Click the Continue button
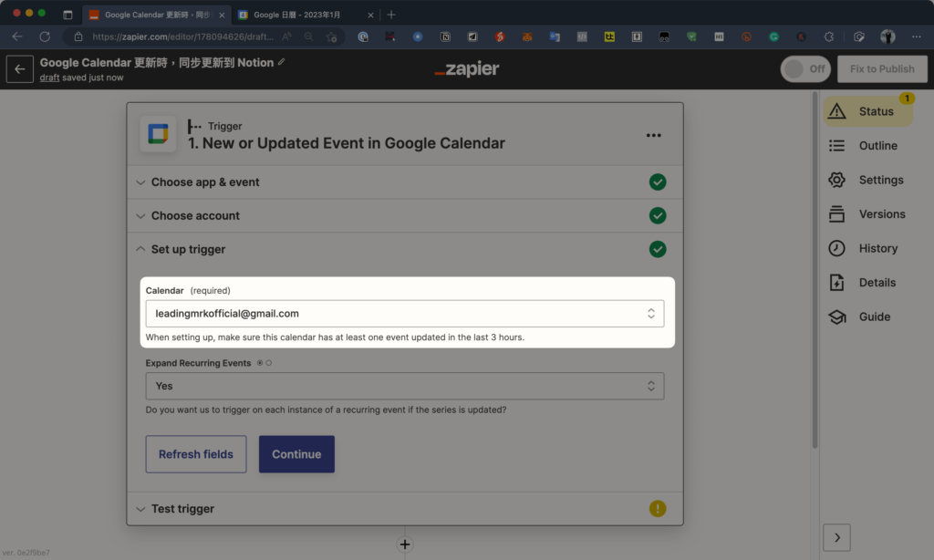This screenshot has height=560, width=934. click(x=296, y=454)
